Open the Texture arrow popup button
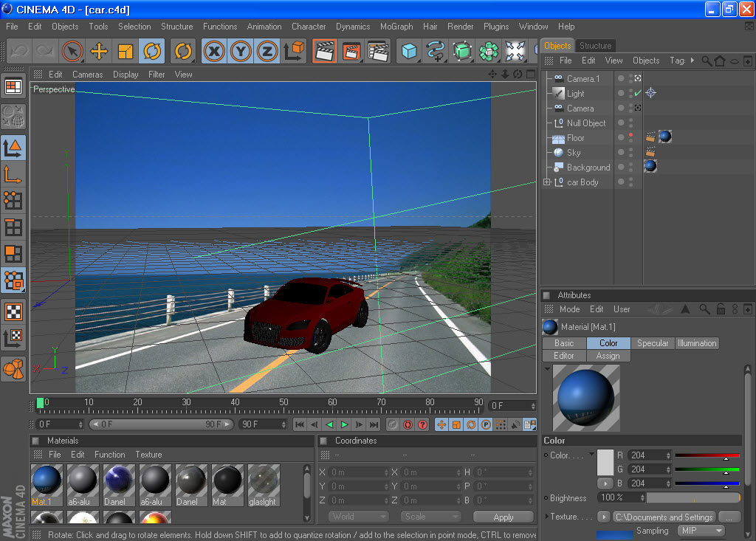This screenshot has height=541, width=756. click(604, 517)
